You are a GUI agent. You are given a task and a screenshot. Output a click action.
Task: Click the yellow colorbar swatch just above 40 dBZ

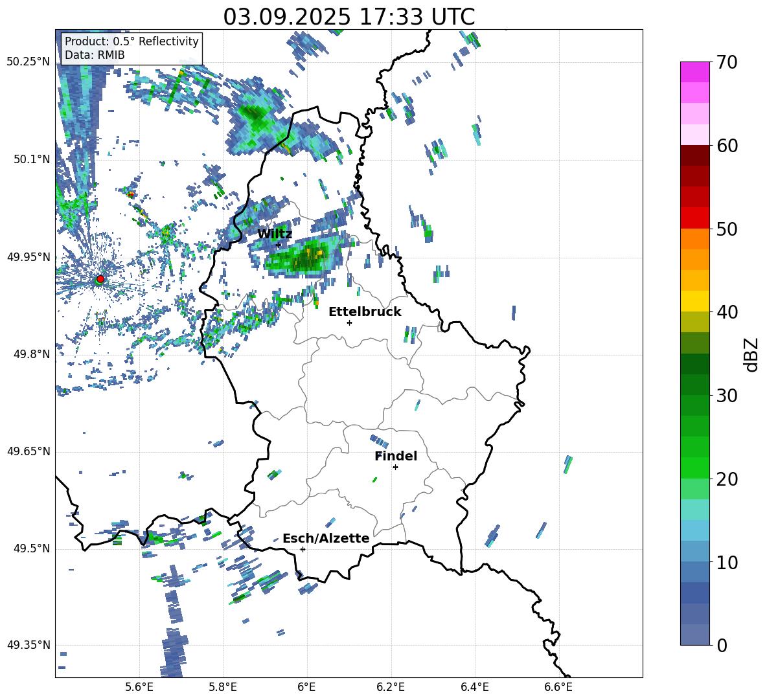point(694,301)
